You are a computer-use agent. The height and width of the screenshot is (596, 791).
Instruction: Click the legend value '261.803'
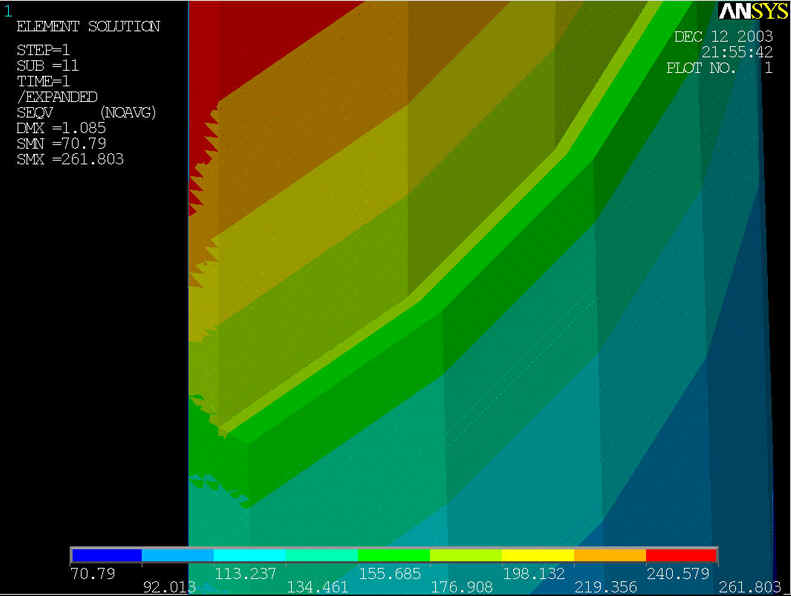750,587
